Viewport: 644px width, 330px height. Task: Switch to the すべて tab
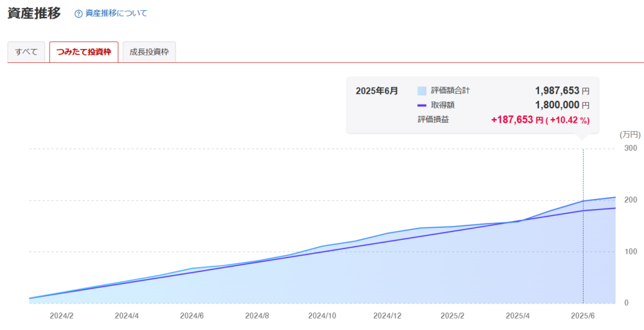click(x=26, y=52)
